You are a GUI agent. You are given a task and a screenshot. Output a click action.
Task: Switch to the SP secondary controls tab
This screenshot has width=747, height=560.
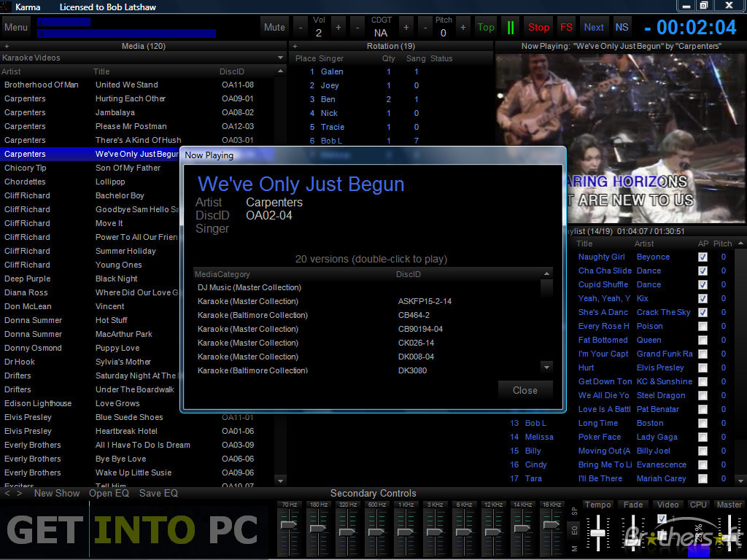pyautogui.click(x=575, y=511)
